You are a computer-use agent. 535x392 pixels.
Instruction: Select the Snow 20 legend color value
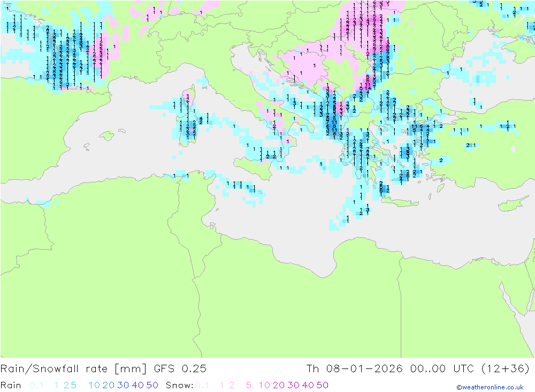pyautogui.click(x=279, y=385)
